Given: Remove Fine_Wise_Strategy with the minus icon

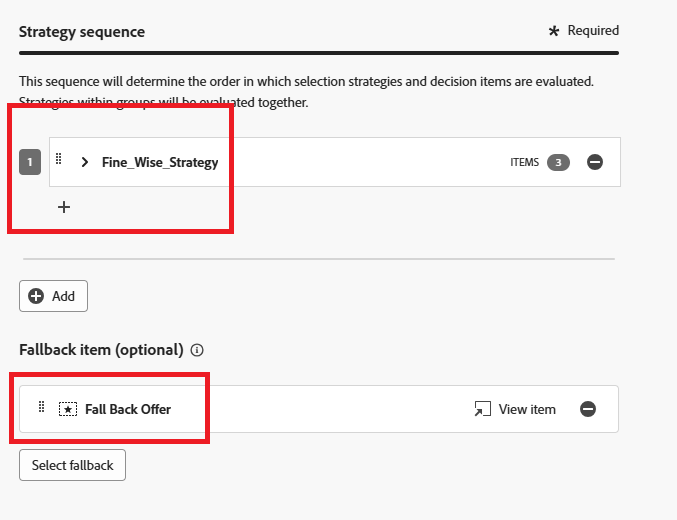Looking at the screenshot, I should click(595, 162).
